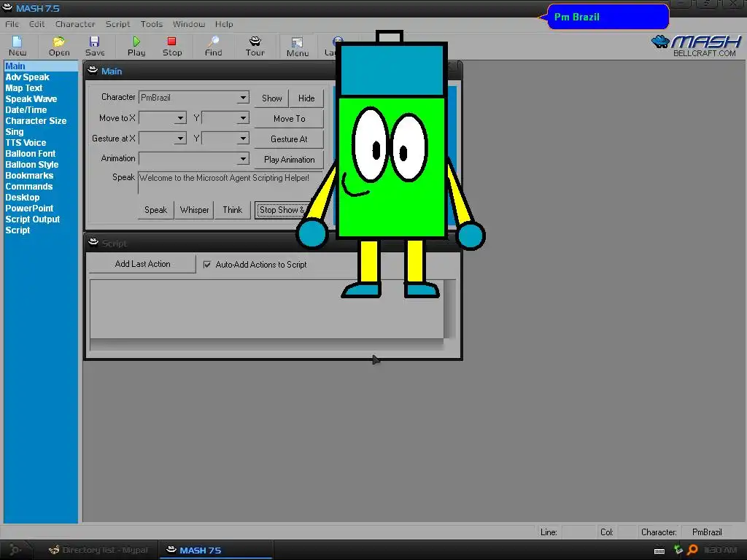This screenshot has width=747, height=560.
Task: Click the Gesture At button
Action: 289,139
